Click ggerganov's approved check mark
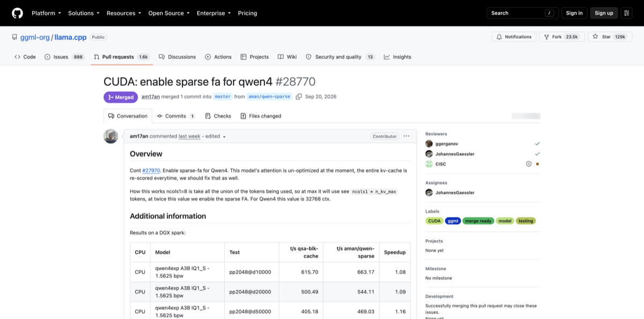The image size is (644, 319). [x=537, y=144]
